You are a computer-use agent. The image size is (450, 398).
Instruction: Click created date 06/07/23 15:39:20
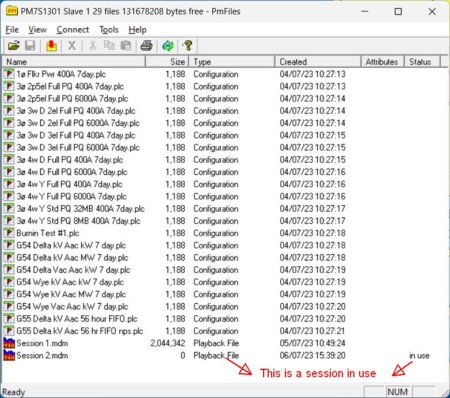313,355
